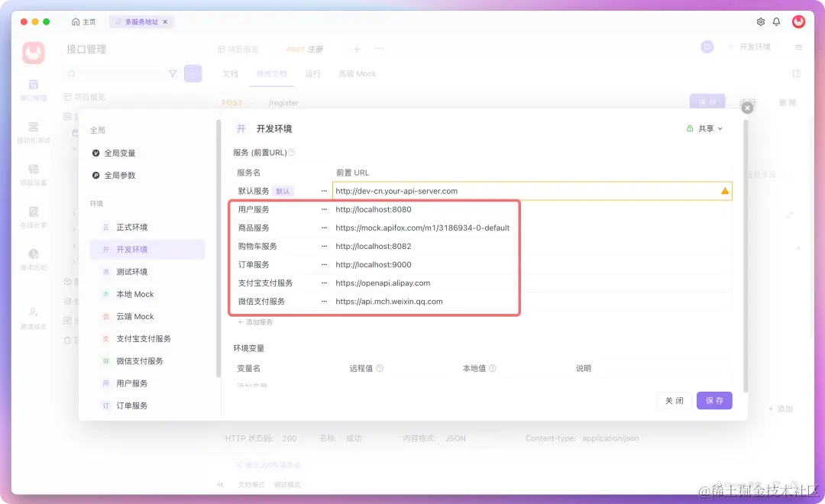Click the warning icon in default service URL
Image resolution: width=825 pixels, height=504 pixels.
pyautogui.click(x=724, y=191)
